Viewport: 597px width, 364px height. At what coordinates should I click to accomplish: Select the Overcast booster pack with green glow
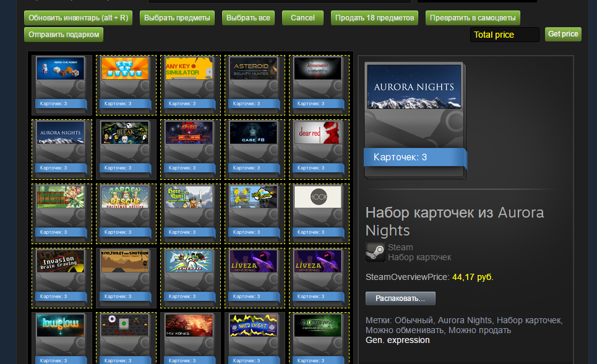[x=319, y=339]
